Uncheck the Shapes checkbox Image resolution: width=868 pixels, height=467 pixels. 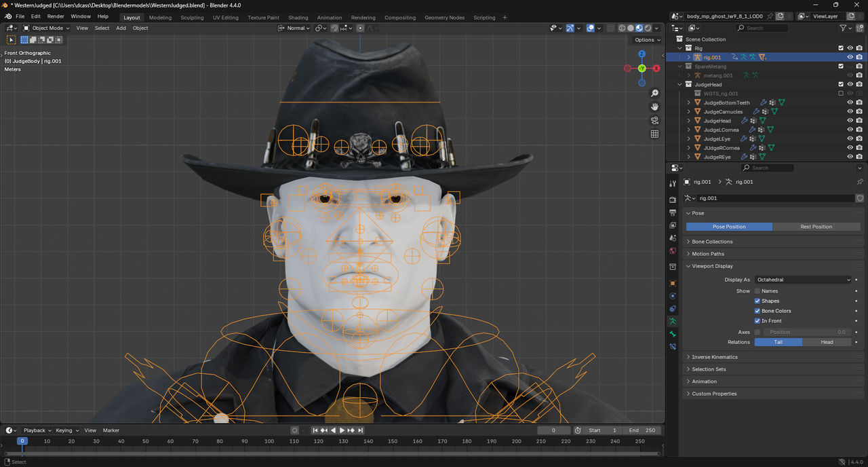pos(757,301)
